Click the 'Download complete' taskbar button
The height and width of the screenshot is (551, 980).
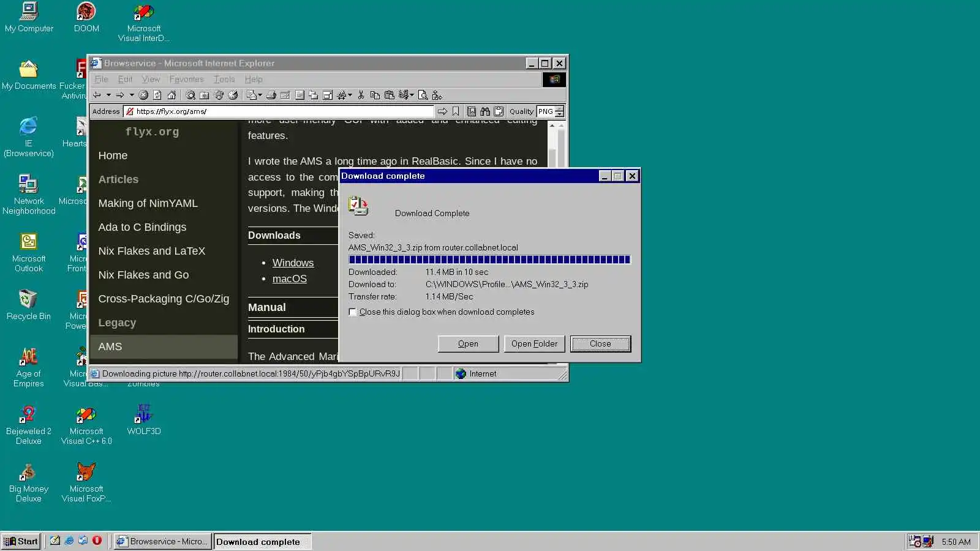262,541
